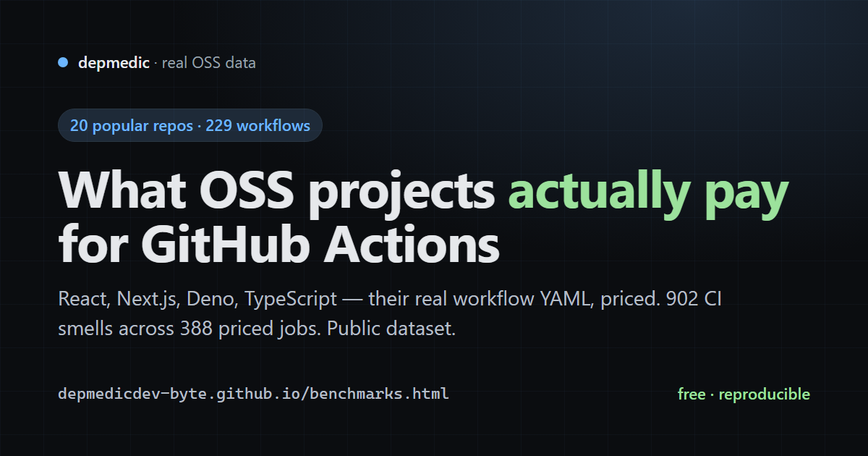
Task: Click the depmedic brand name
Action: 114,63
